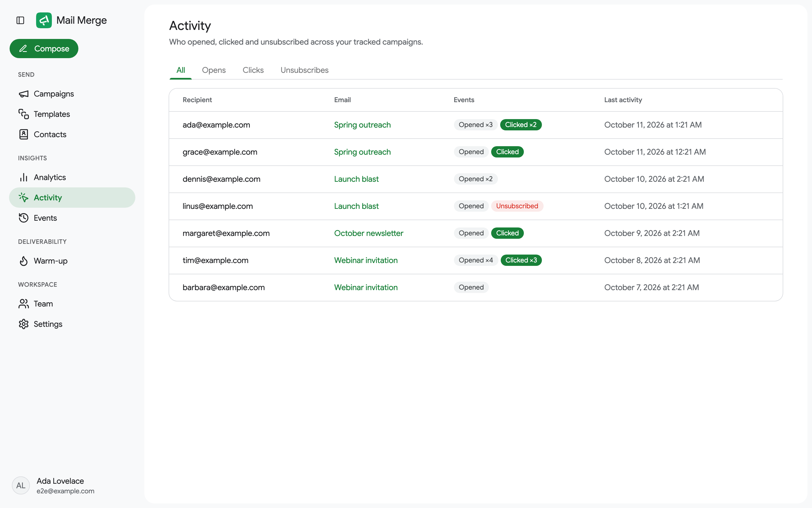Click the Opened ×4 badge
812x508 pixels.
tap(476, 260)
